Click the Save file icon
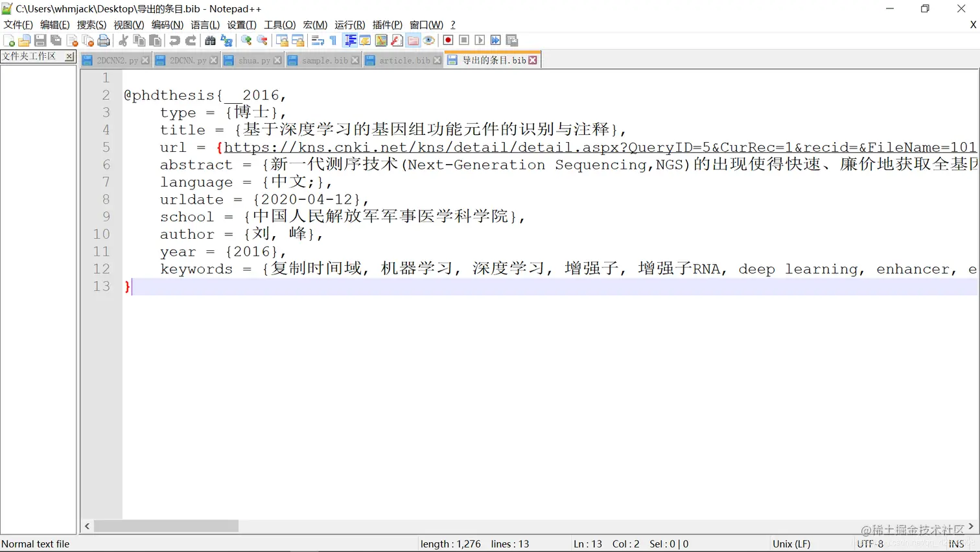This screenshot has height=552, width=980. (40, 40)
